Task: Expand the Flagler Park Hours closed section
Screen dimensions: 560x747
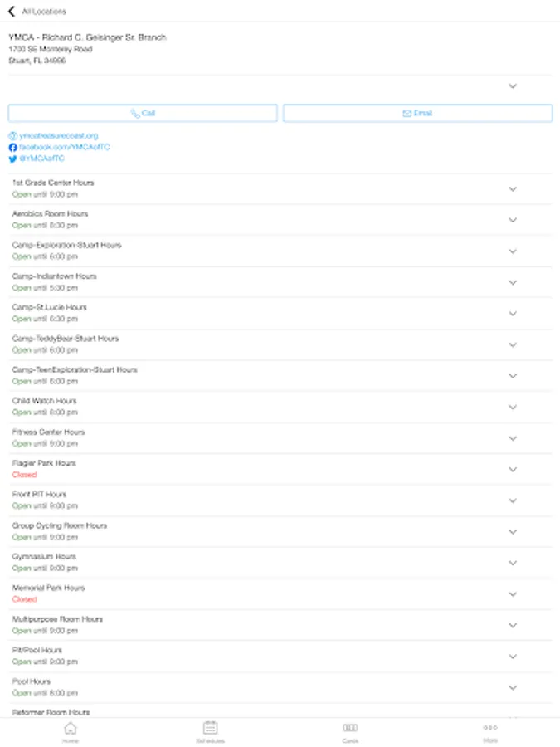Action: coord(513,468)
